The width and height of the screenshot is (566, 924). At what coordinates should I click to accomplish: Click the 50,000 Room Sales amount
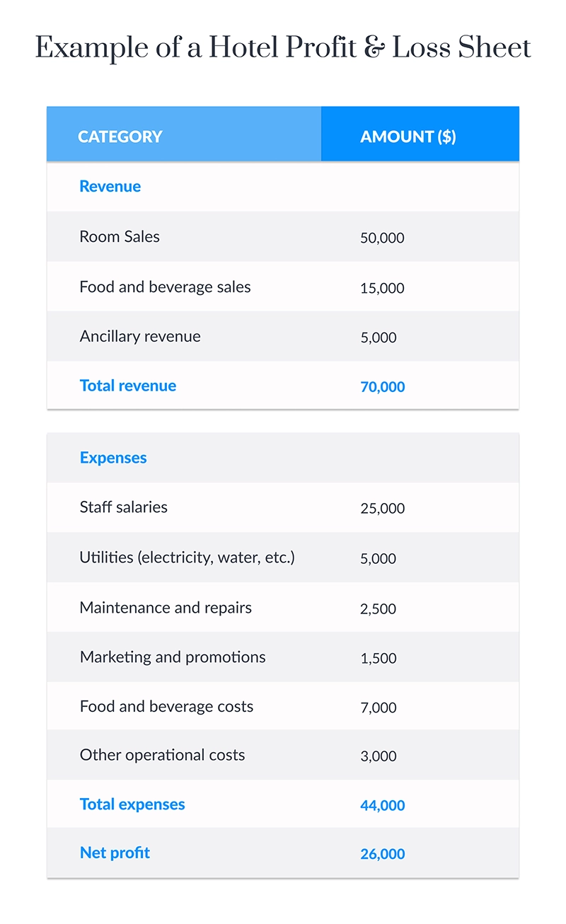[382, 238]
